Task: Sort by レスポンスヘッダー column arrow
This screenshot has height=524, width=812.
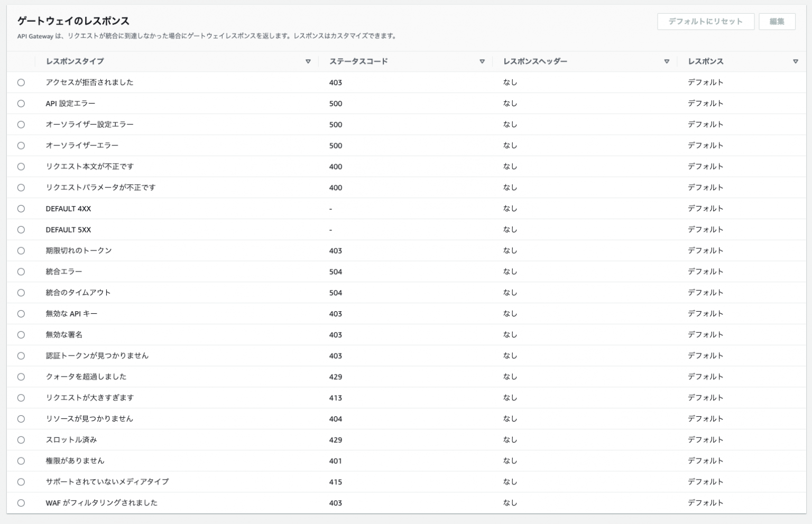Action: (667, 61)
